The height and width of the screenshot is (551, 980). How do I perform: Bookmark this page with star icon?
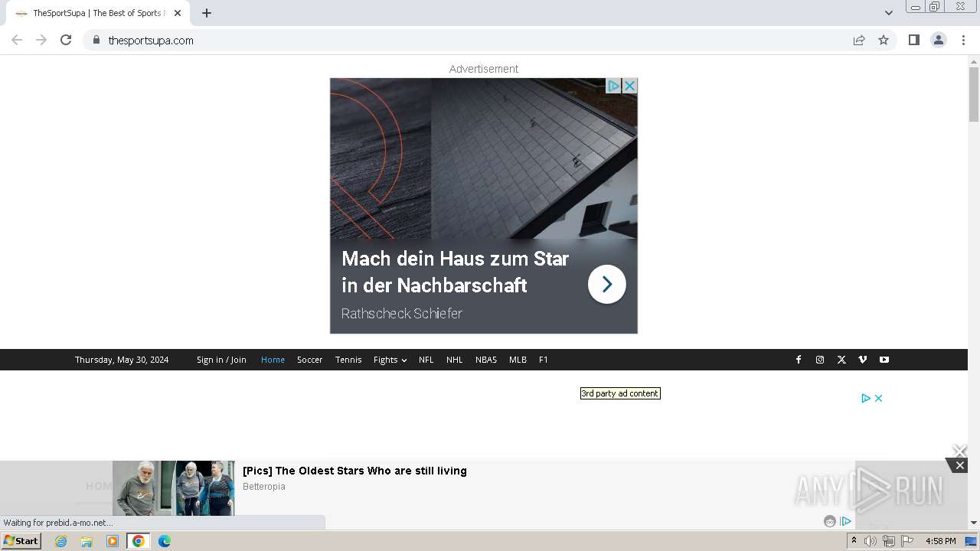884,40
